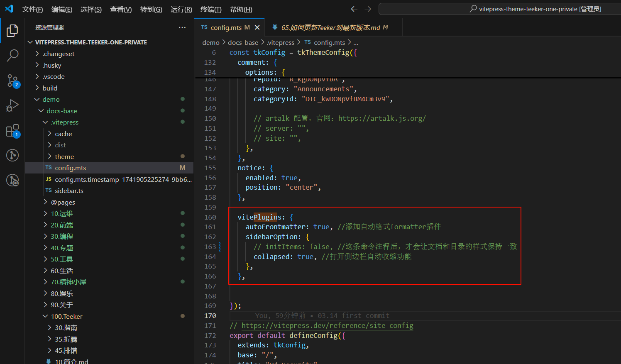Expand the 60.生活 folder

click(62, 271)
